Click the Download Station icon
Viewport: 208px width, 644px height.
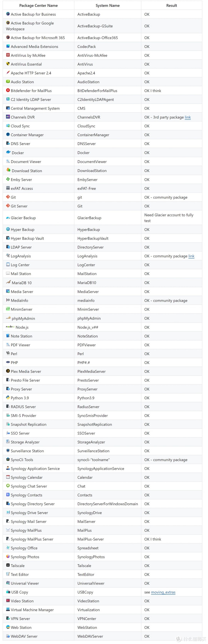click(x=8, y=170)
